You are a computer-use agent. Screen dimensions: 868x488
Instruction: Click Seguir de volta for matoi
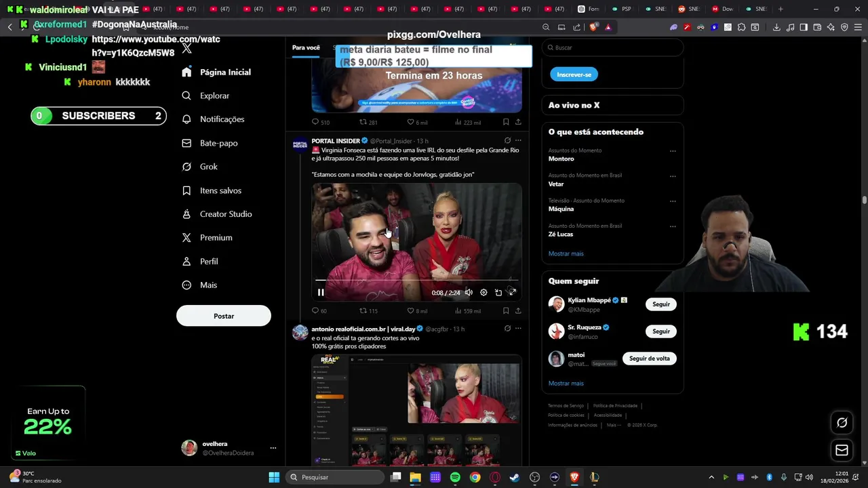coord(650,359)
